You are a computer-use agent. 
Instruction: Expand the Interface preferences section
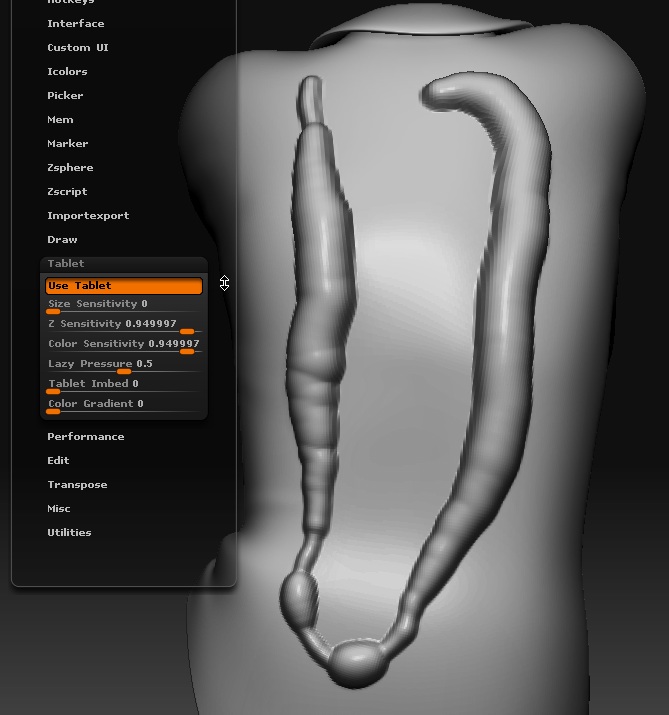pos(76,24)
